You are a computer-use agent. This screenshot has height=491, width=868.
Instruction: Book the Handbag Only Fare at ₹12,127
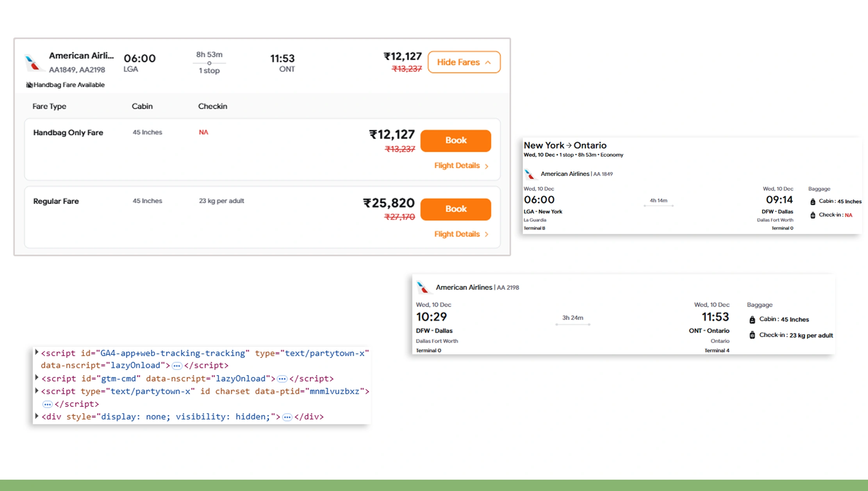pyautogui.click(x=455, y=141)
